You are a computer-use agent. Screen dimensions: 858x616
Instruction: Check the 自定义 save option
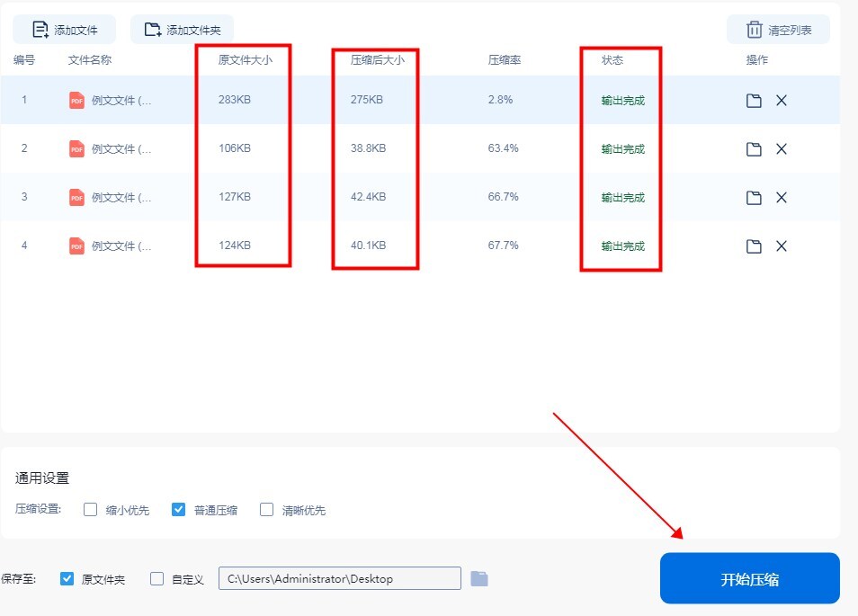[157, 579]
